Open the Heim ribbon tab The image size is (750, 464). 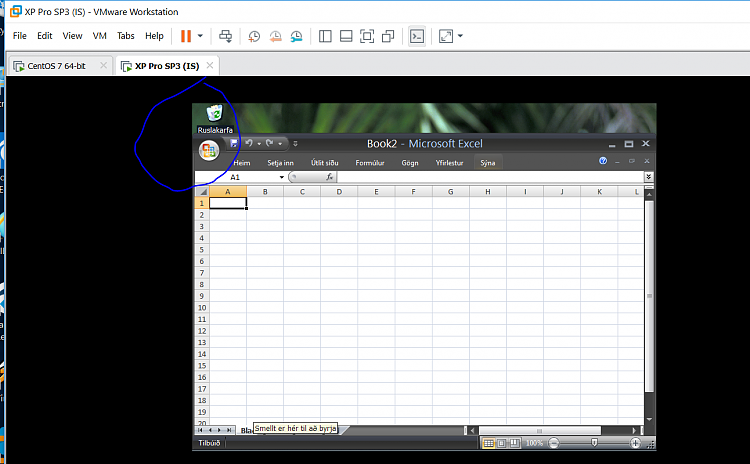(x=242, y=163)
